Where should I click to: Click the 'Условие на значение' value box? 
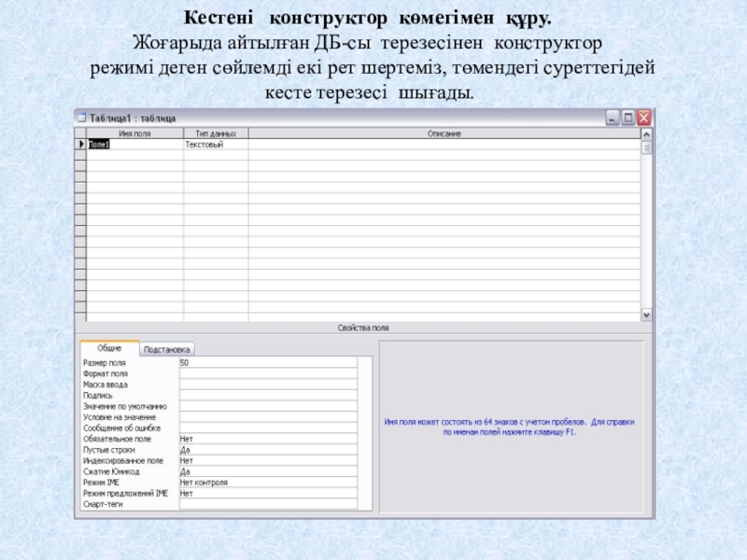(268, 417)
